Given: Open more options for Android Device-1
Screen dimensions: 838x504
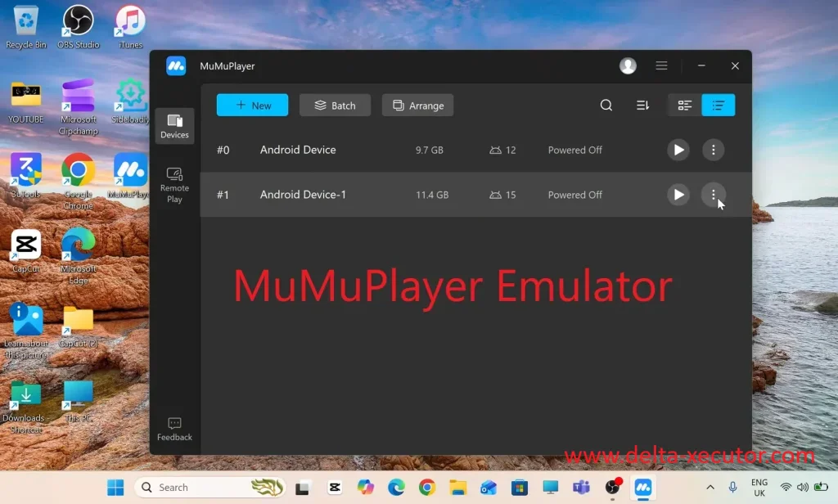Looking at the screenshot, I should pyautogui.click(x=713, y=195).
